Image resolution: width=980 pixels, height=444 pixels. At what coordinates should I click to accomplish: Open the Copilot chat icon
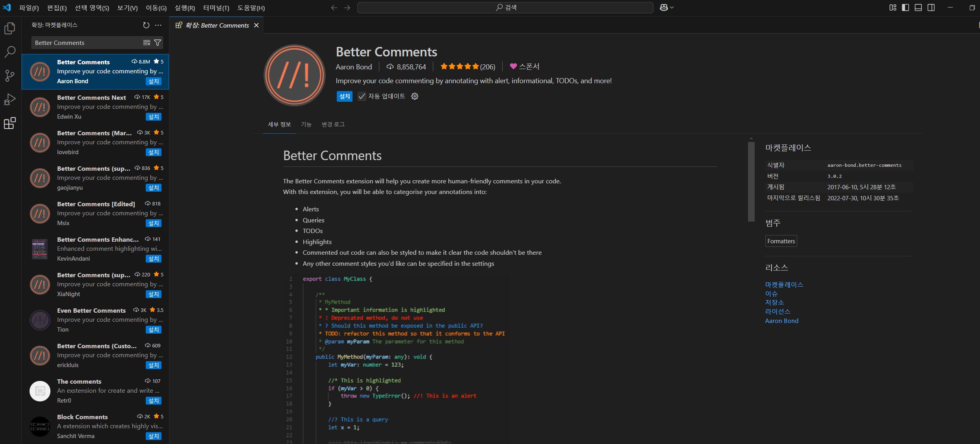click(x=664, y=7)
